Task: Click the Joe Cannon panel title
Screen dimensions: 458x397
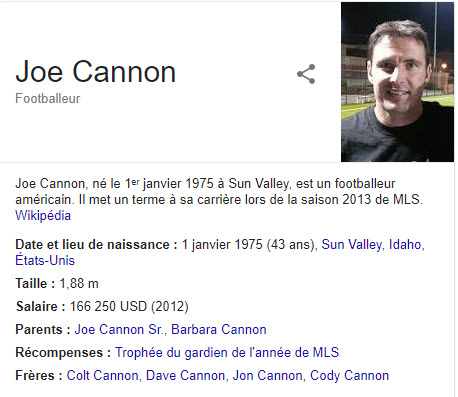Action: (96, 71)
